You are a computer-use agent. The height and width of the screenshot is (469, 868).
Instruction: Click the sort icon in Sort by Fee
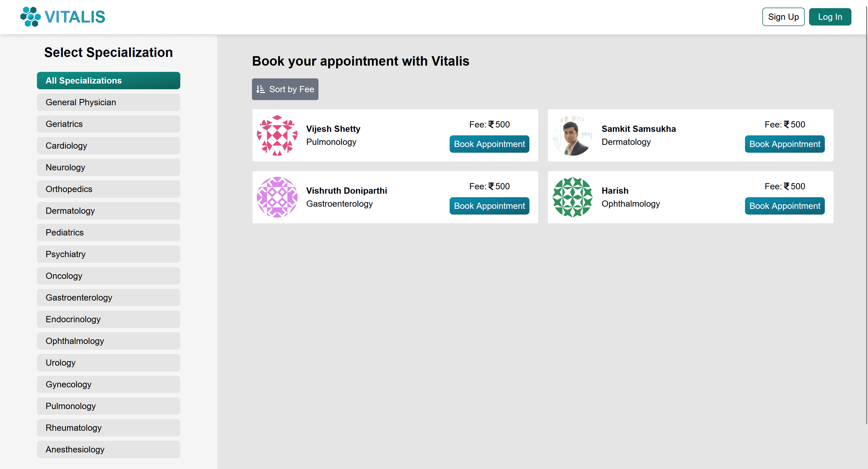[260, 89]
